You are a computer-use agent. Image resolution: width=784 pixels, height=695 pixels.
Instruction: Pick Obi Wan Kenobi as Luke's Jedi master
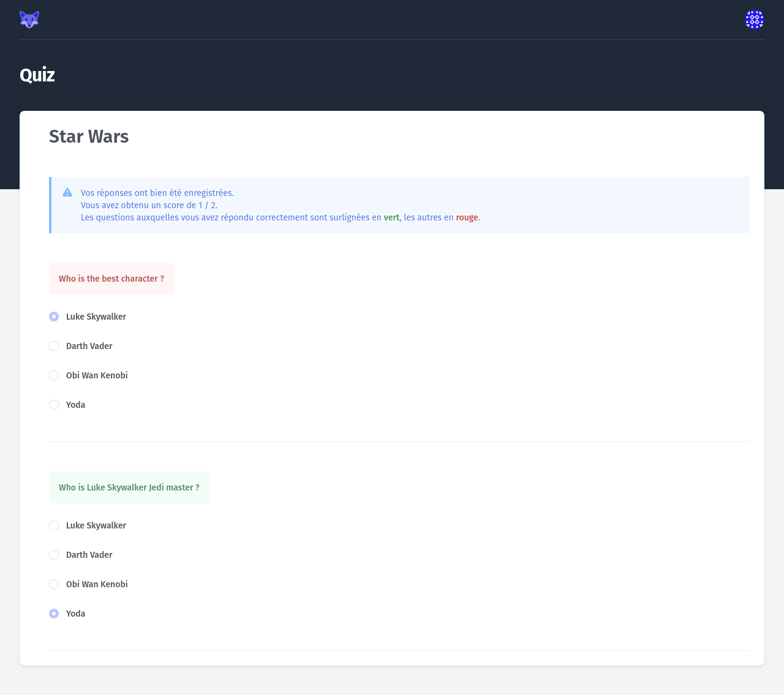click(x=54, y=584)
